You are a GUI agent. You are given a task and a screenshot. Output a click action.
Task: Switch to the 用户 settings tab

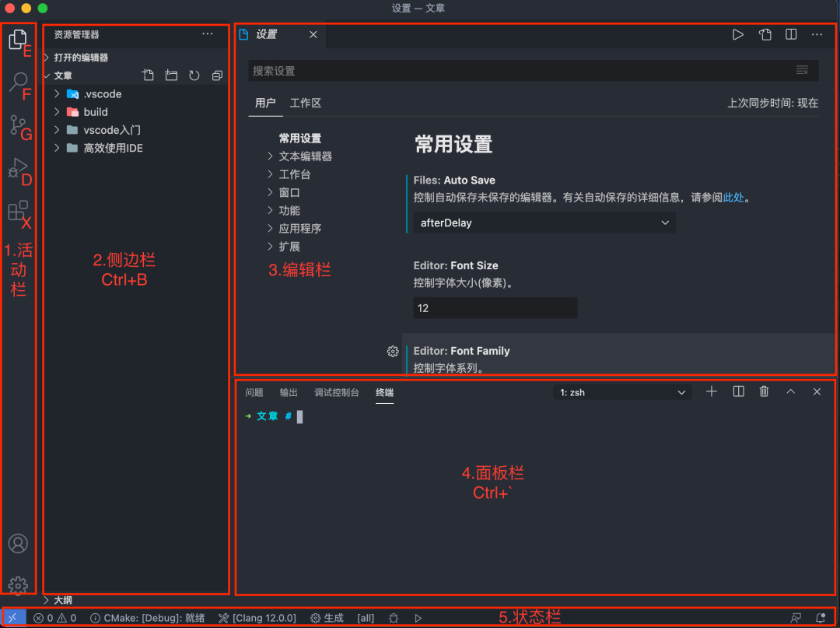click(x=265, y=103)
